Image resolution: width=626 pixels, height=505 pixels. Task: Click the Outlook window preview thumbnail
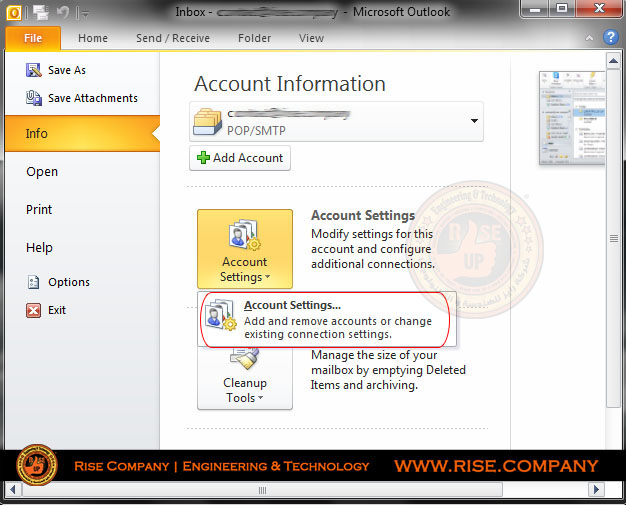pos(572,118)
